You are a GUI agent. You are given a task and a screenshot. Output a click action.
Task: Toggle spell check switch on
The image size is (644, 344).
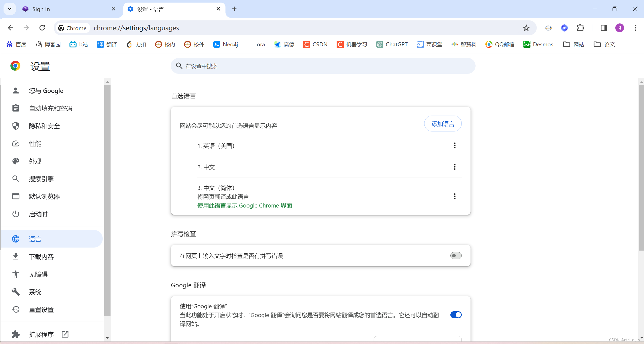click(x=456, y=256)
